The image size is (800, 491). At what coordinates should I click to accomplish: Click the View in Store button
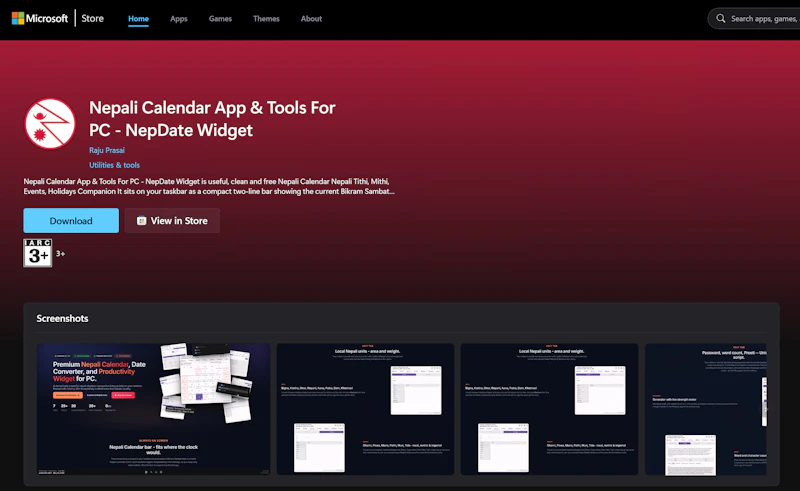pos(172,220)
